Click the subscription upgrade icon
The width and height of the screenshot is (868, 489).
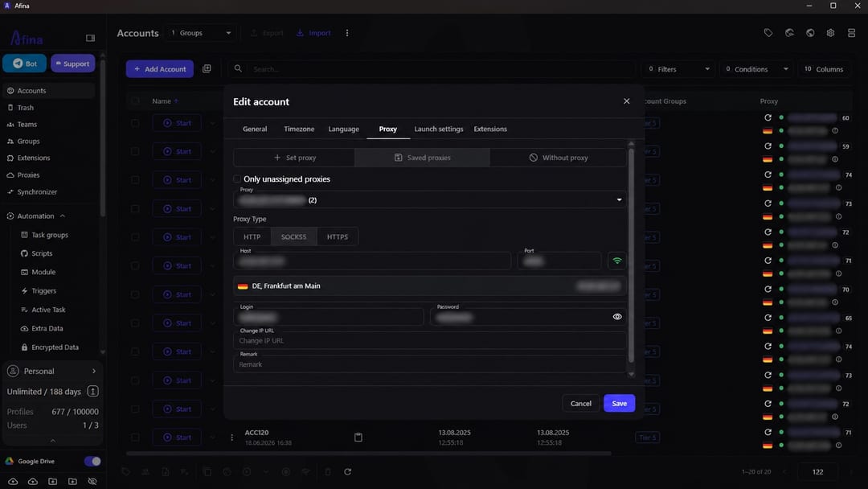[x=93, y=392]
